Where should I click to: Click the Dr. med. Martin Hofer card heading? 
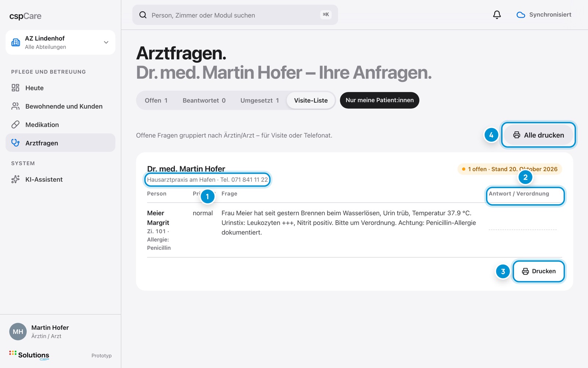tap(186, 169)
